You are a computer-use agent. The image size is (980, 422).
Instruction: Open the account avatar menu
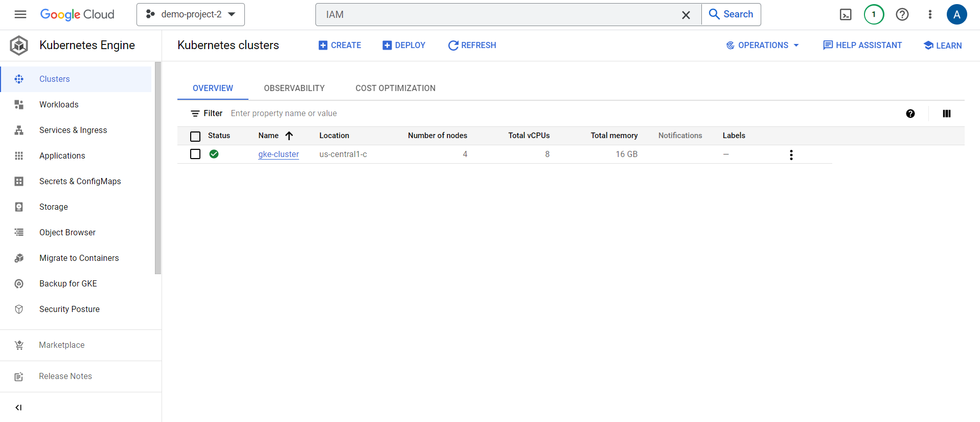[x=956, y=15]
